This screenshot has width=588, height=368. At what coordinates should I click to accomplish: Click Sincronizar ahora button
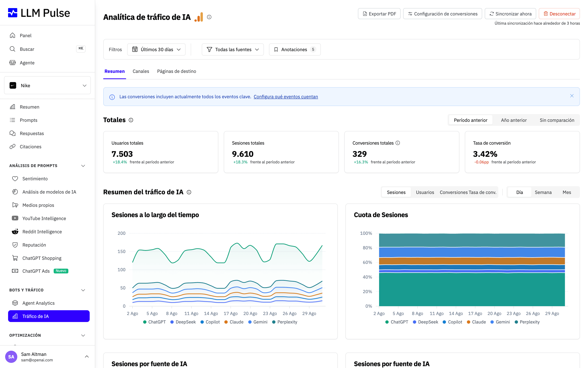(x=510, y=14)
